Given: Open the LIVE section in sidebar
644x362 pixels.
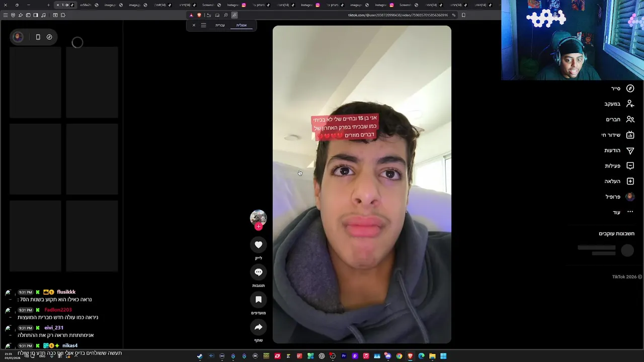Looking at the screenshot, I should (x=618, y=135).
